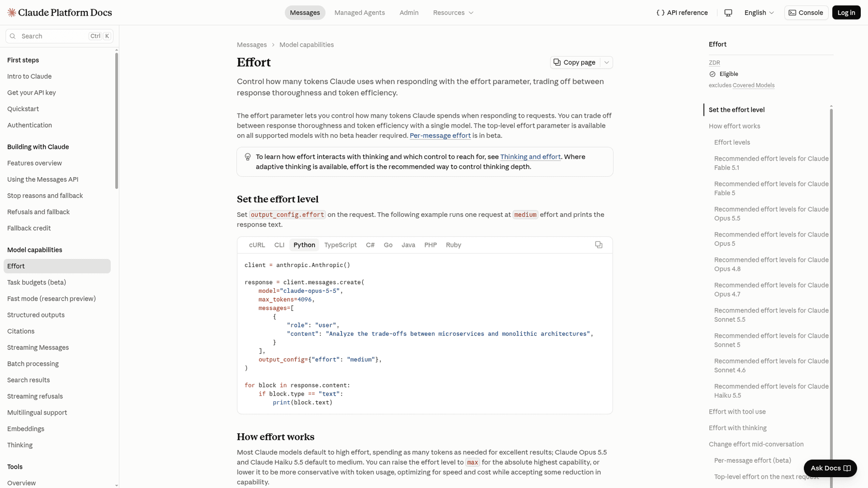The image size is (868, 488).
Task: Open the API reference link
Action: [682, 12]
